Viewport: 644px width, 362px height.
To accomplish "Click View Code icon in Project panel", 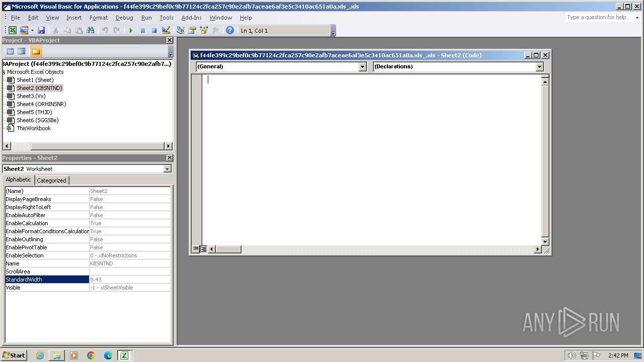I will 10,51.
